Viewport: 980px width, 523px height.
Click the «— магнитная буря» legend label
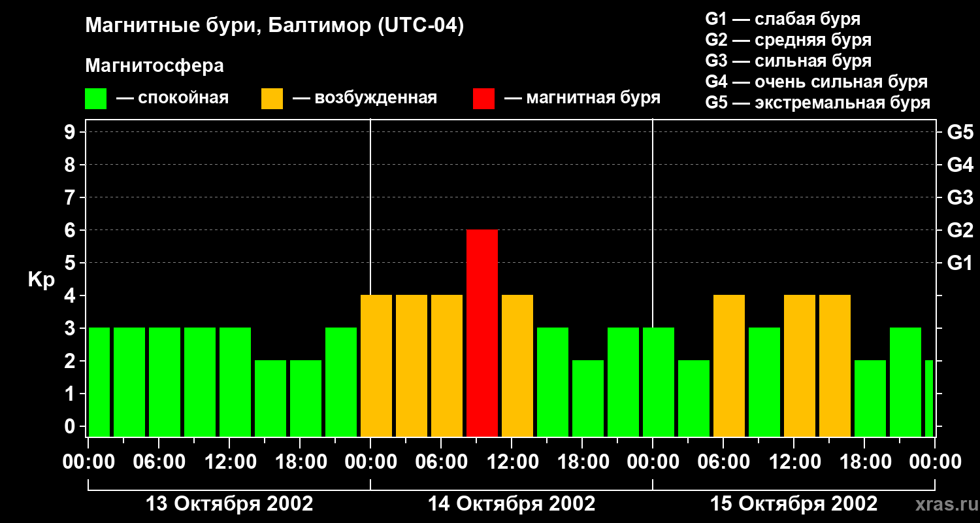[583, 99]
